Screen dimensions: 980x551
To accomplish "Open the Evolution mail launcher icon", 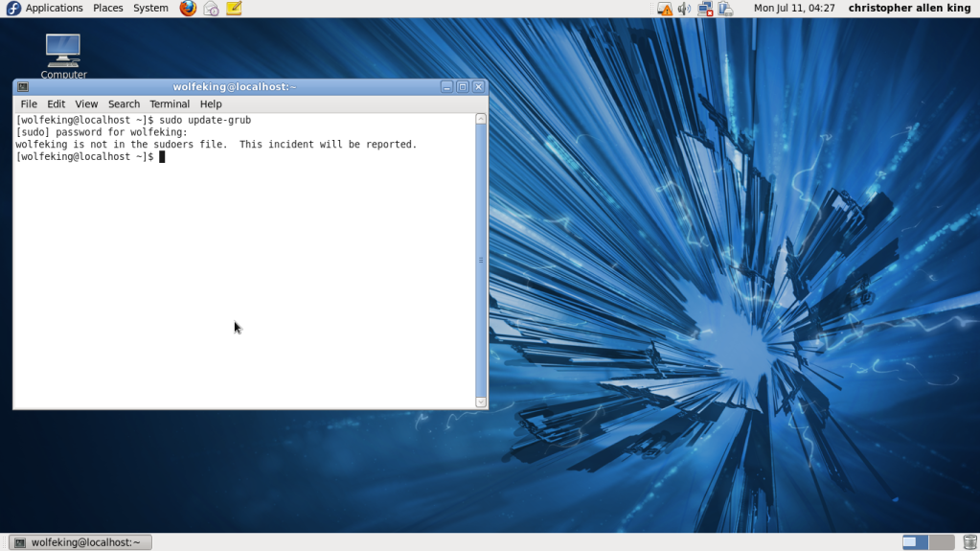I will pos(211,9).
